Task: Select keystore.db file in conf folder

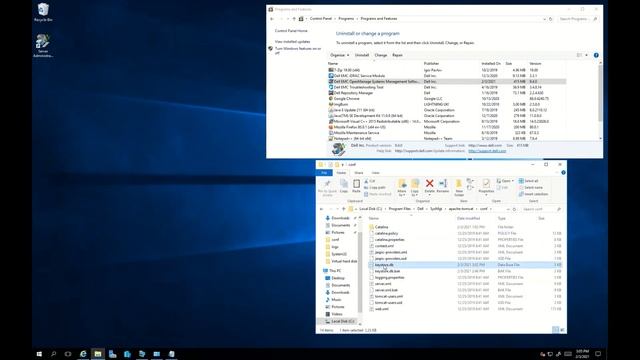Action: [465, 265]
